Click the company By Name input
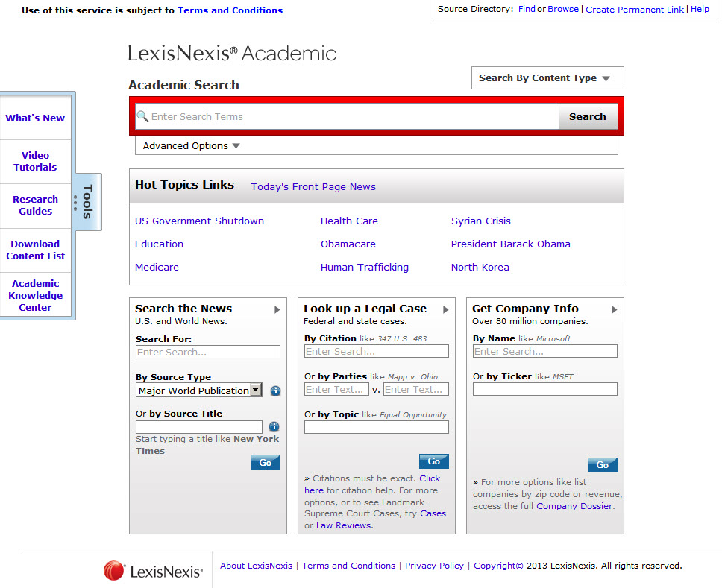Viewport: 722px width, 588px height. click(x=544, y=351)
